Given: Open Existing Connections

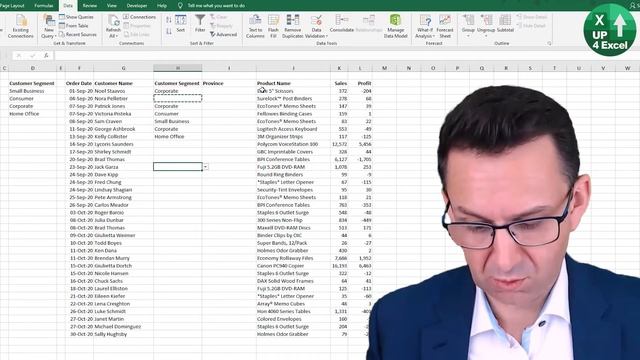Looking at the screenshot, I should tap(20, 27).
